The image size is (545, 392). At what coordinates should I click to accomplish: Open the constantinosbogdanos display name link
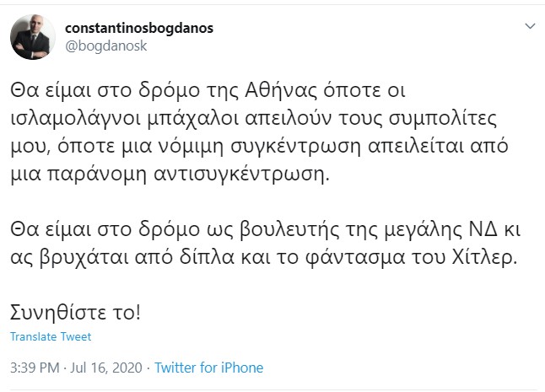coord(139,28)
